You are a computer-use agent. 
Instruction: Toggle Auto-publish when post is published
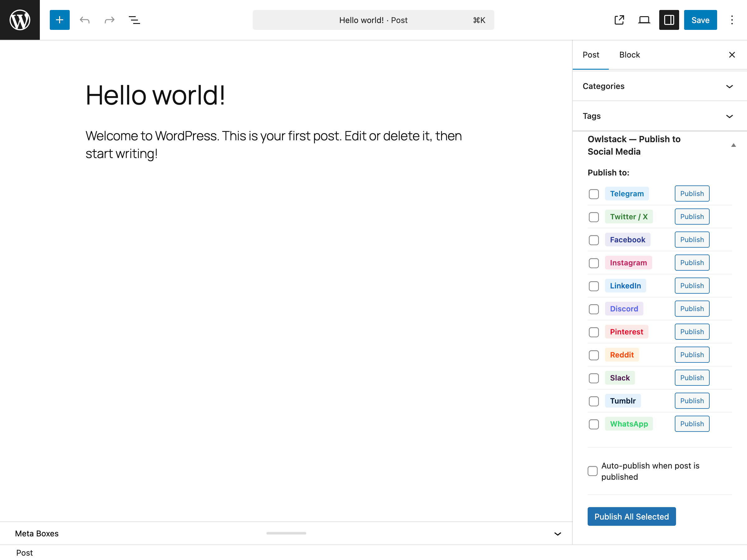click(592, 471)
